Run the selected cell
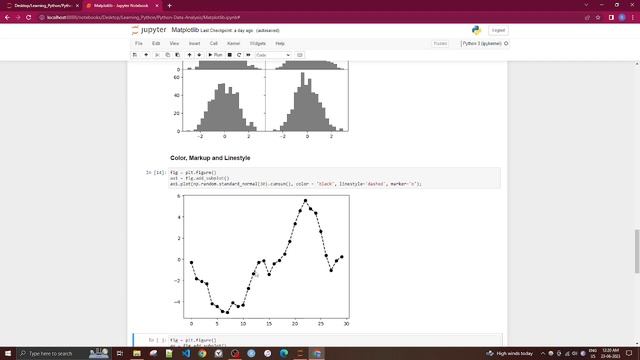 tap(215, 55)
